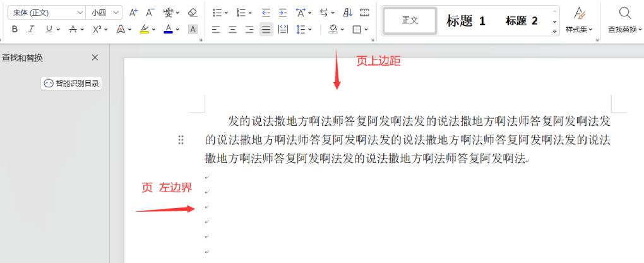The height and width of the screenshot is (263, 644).
Task: Insert bulleted list
Action: (x=217, y=13)
